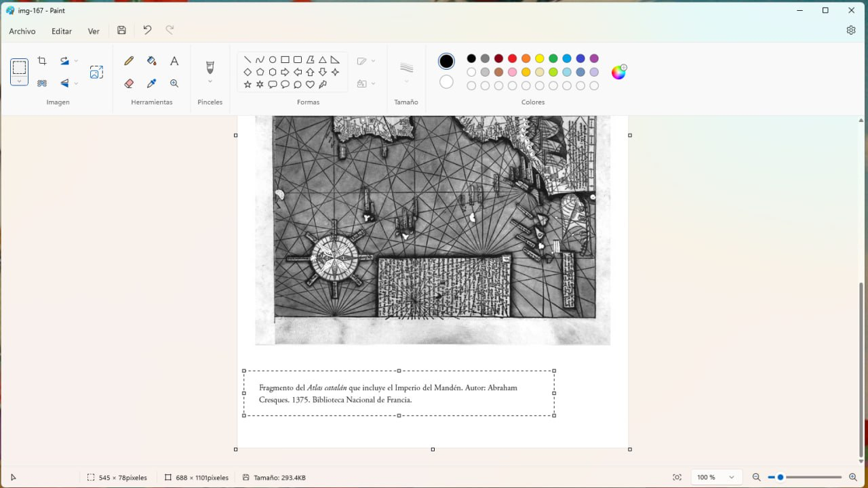The image size is (868, 488).
Task: Open the Resize and skew tool
Action: point(96,72)
